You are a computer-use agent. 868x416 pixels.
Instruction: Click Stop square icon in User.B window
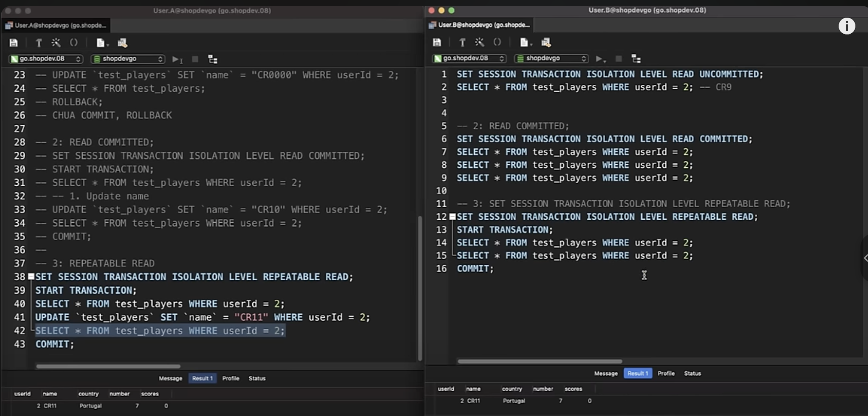pyautogui.click(x=618, y=59)
